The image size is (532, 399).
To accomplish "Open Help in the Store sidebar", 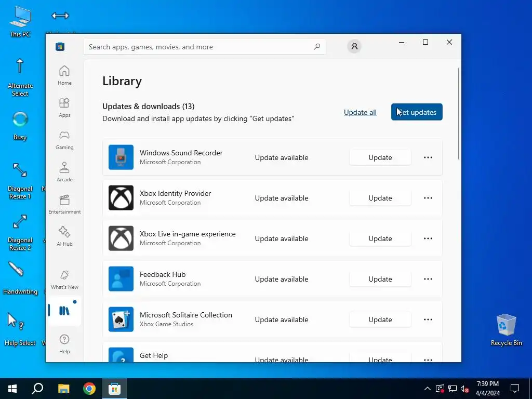I will (64, 344).
